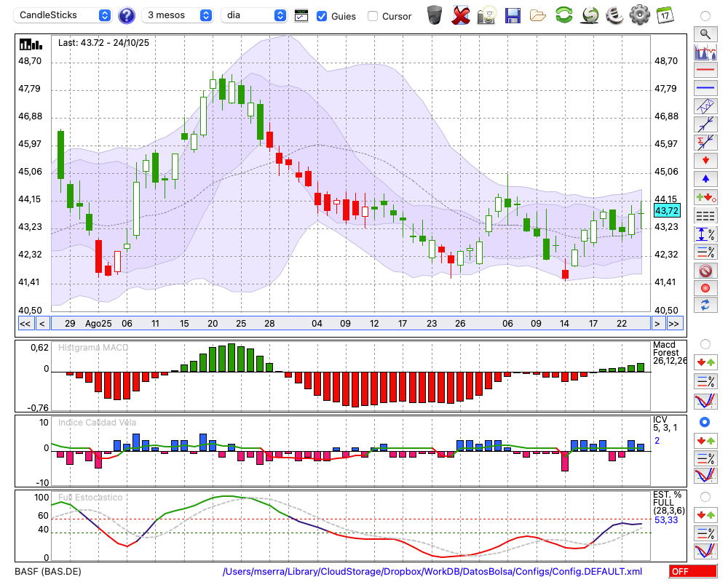Uncheck the Guies checkbox
The width and height of the screenshot is (728, 582).
[322, 16]
